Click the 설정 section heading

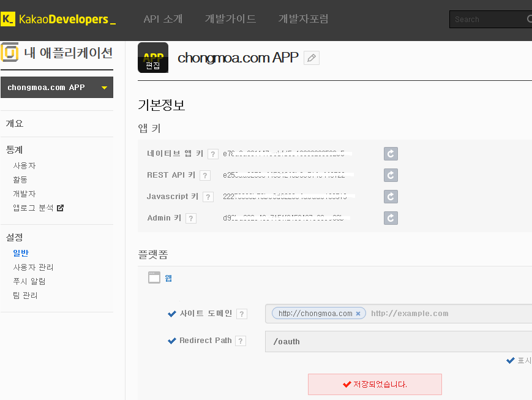coord(14,237)
